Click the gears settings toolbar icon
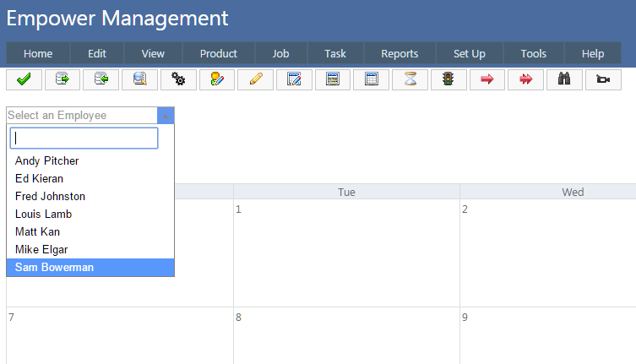 point(178,79)
